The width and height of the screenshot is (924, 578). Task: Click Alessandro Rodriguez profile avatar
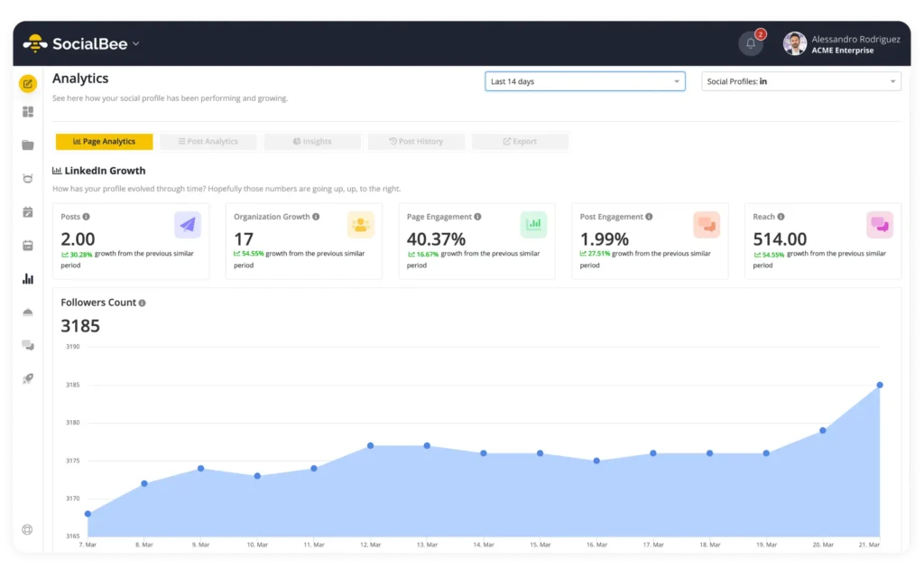[x=794, y=43]
